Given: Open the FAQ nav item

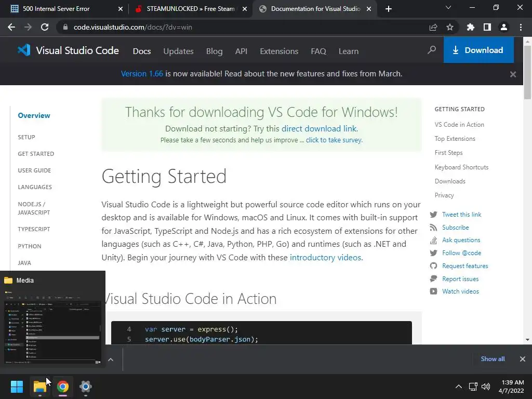Looking at the screenshot, I should 318,51.
